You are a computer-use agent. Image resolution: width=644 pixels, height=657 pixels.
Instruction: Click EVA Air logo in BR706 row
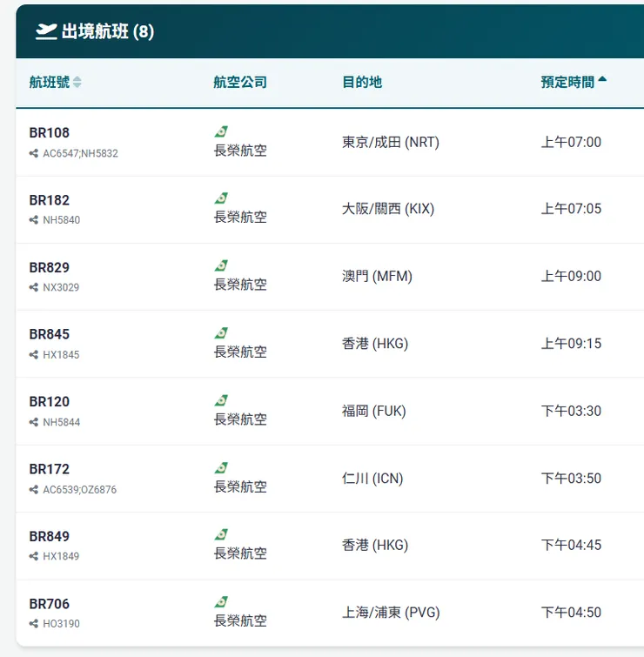click(221, 602)
